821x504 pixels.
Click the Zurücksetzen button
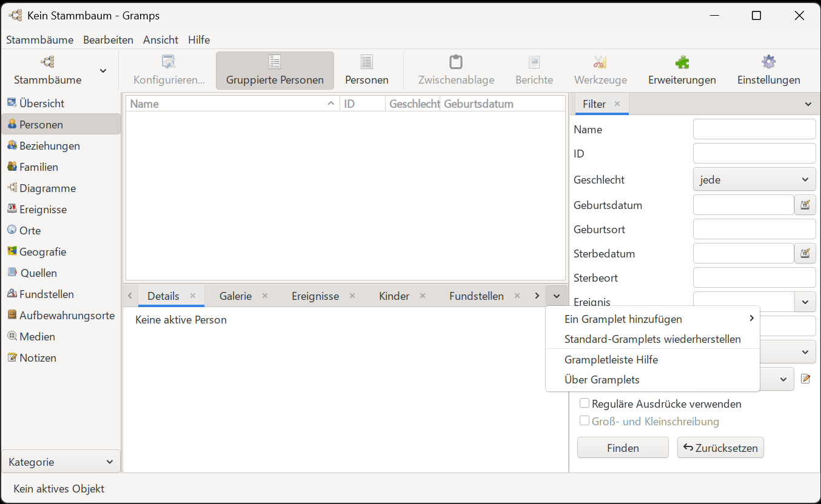720,448
